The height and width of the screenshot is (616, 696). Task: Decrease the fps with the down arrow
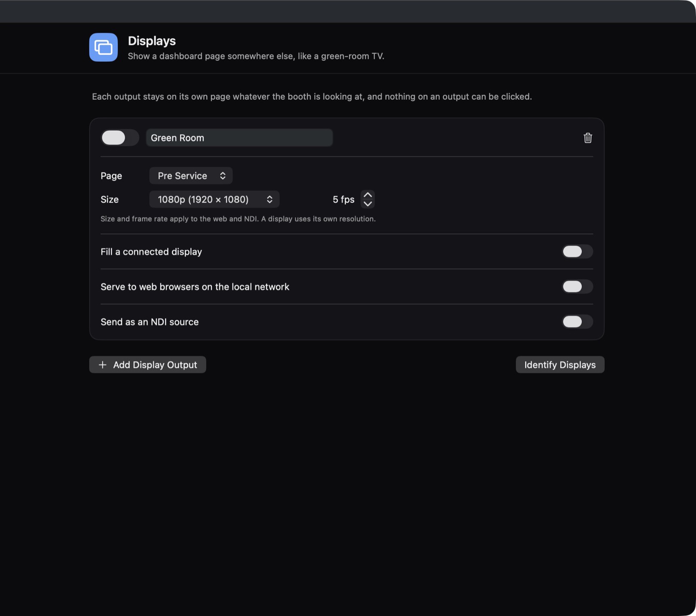click(368, 204)
